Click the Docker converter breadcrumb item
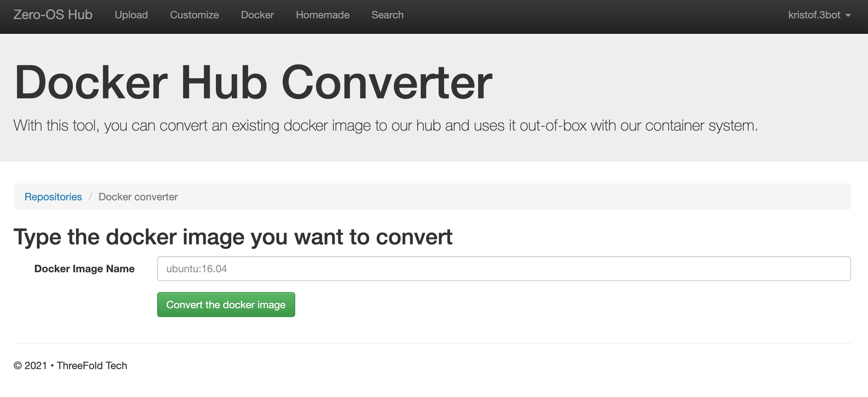 coord(138,197)
